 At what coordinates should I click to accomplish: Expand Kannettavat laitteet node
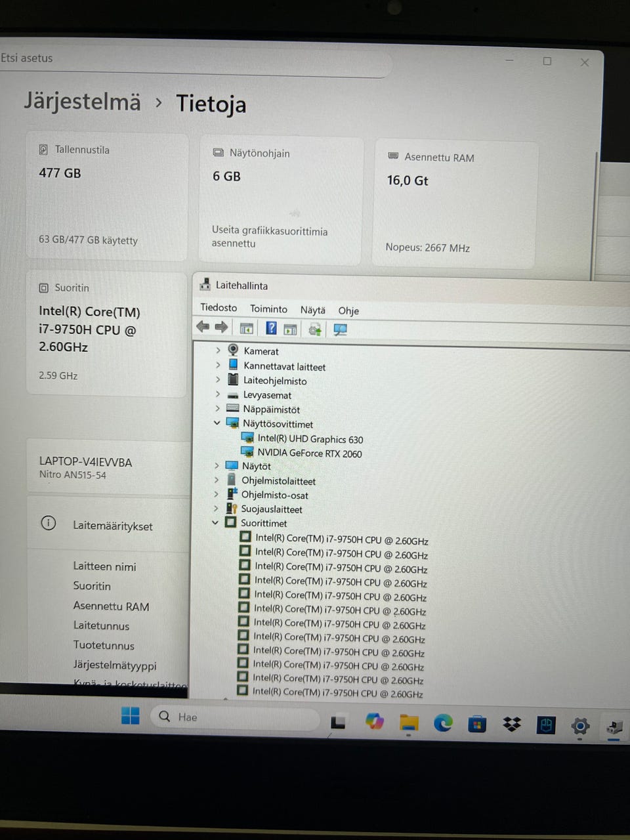pos(218,365)
